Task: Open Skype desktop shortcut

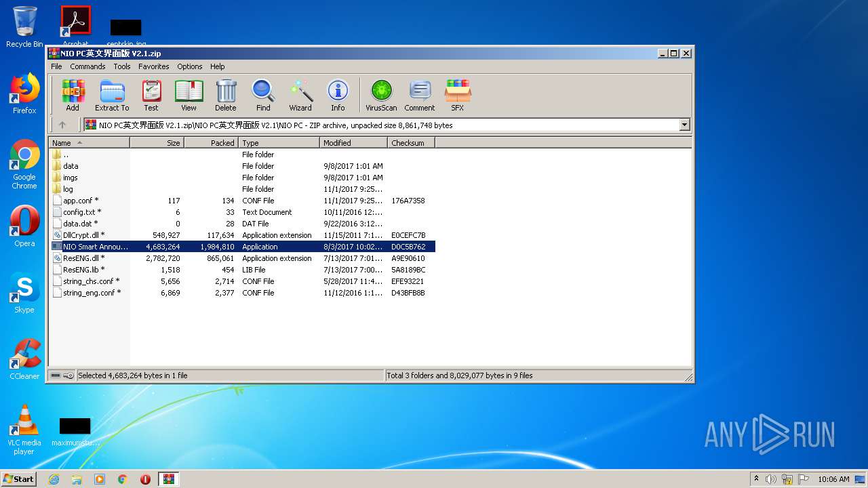Action: [24, 293]
